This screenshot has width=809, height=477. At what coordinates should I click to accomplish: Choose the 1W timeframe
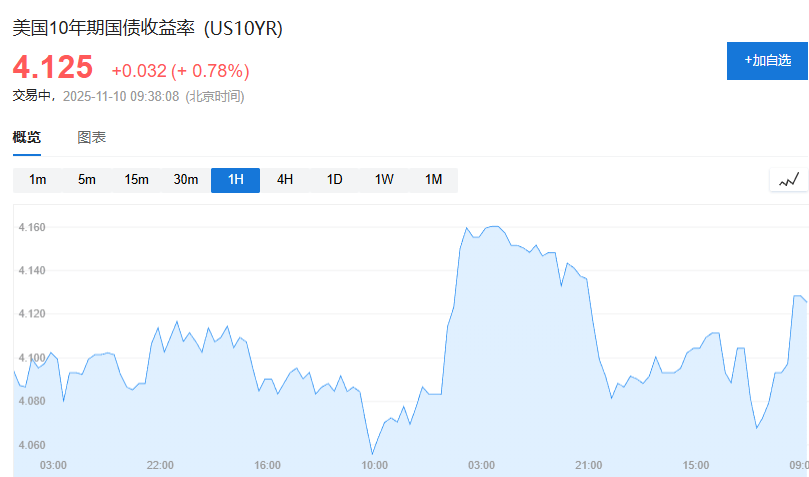(384, 180)
